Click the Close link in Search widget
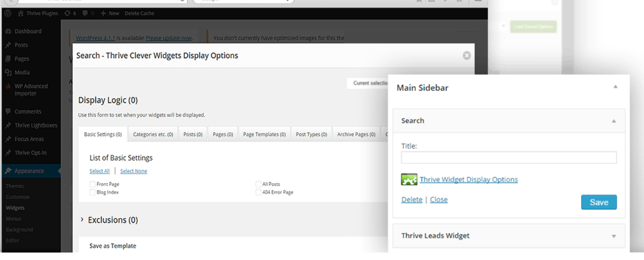644x260 pixels. pos(439,199)
